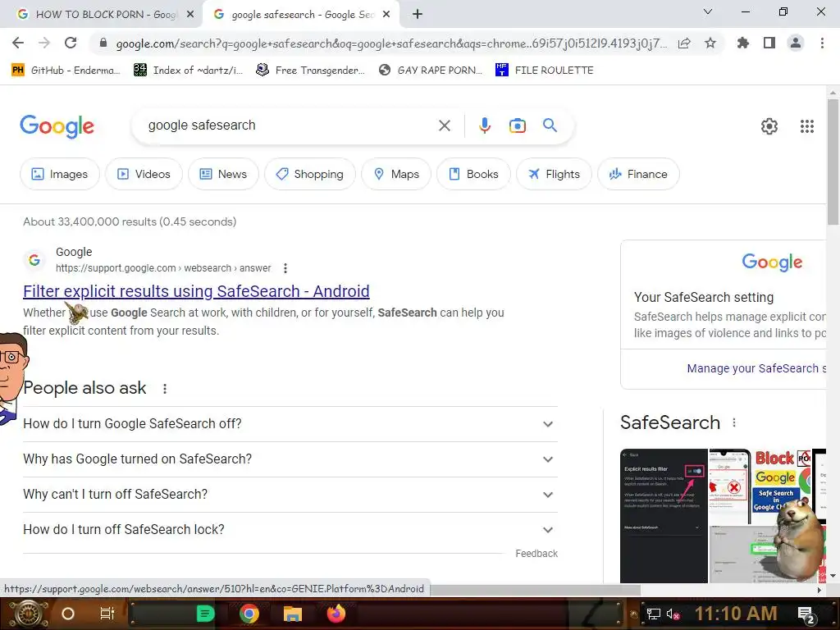840x630 pixels.
Task: Filter results by Images
Action: [59, 174]
